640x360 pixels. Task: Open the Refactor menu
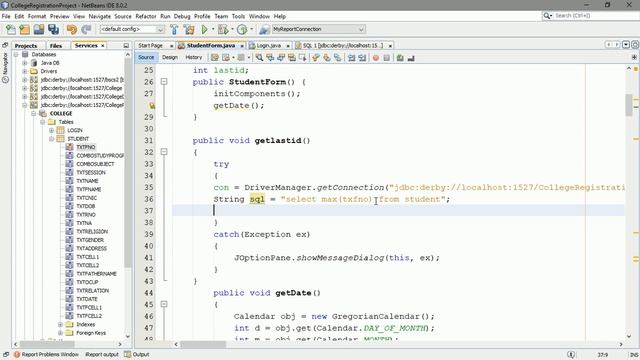[146, 16]
